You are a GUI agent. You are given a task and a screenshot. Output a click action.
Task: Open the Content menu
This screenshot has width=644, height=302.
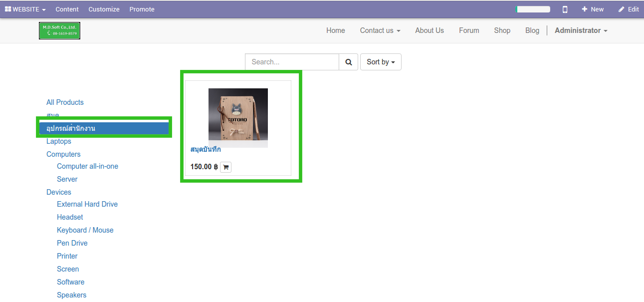(x=67, y=9)
